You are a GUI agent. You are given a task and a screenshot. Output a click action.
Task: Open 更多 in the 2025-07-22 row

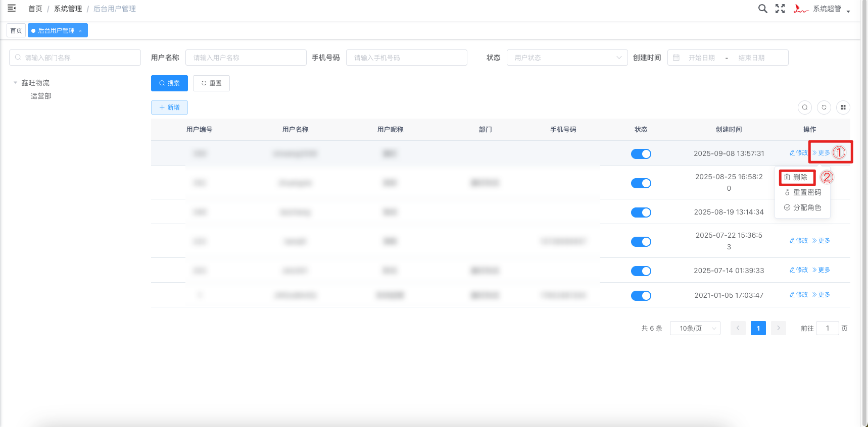pos(821,241)
